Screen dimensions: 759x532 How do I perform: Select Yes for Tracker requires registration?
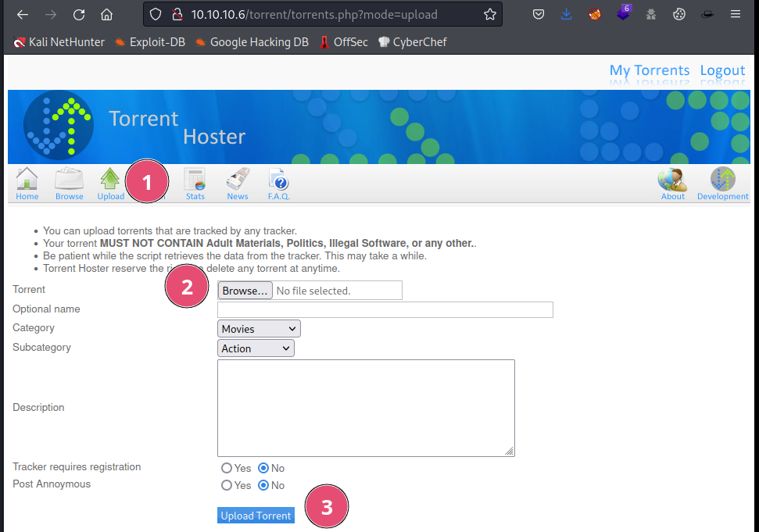click(227, 468)
